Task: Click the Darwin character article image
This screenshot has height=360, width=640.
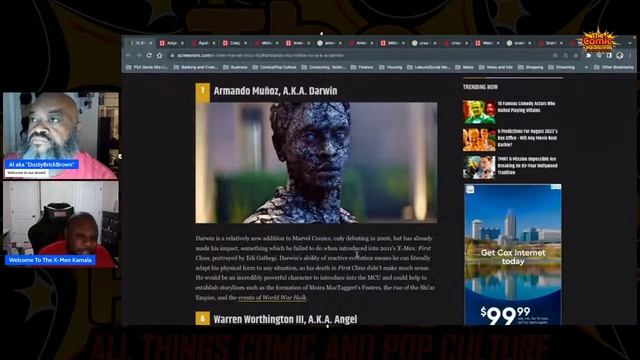Action: (x=316, y=163)
